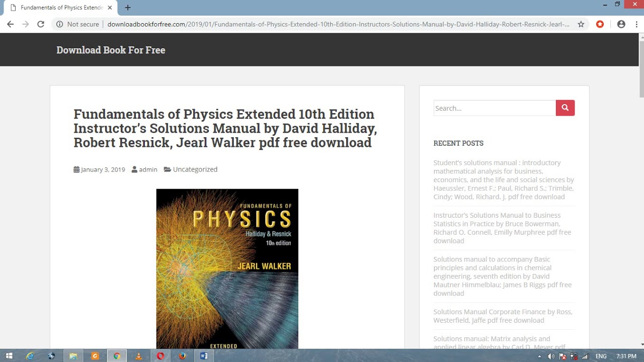This screenshot has height=362, width=644.
Task: Open the 7:31 PM clock
Action: [x=626, y=356]
